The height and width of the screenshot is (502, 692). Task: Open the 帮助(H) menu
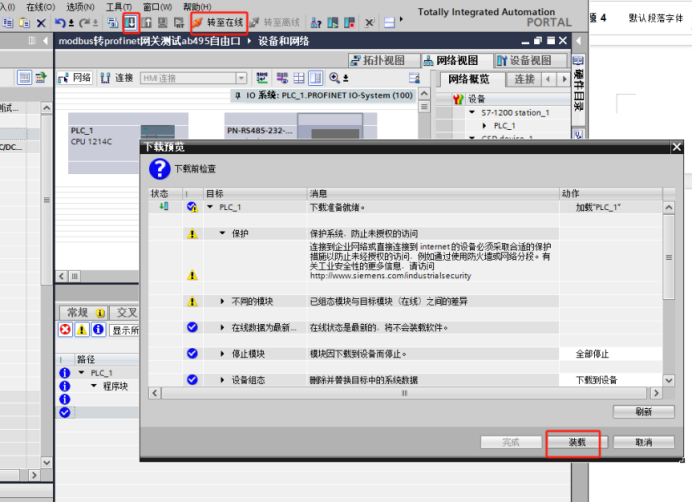(x=197, y=7)
